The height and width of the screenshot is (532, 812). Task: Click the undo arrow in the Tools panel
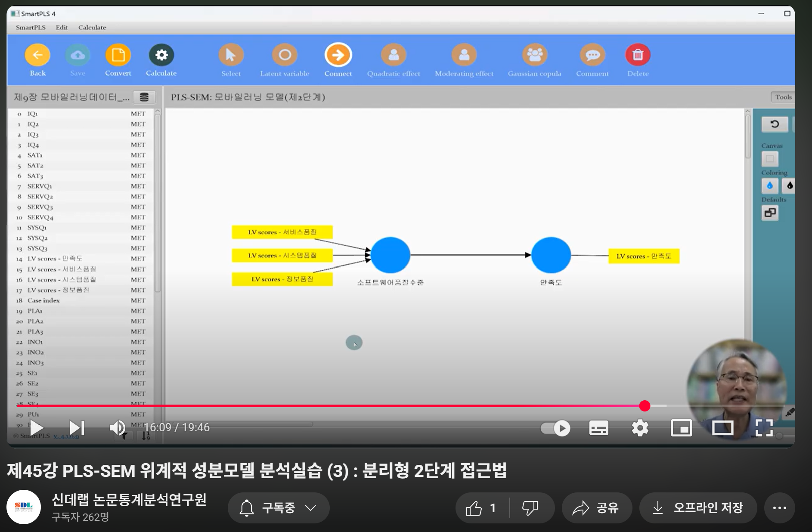[x=775, y=124]
